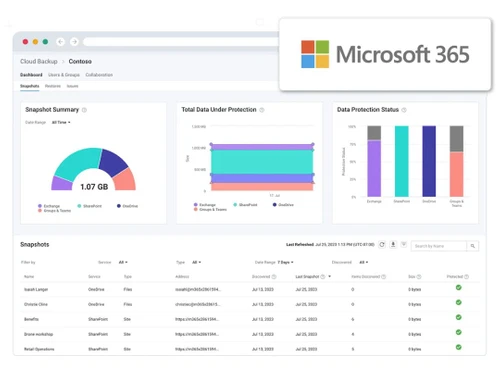Click the Last Snapshot sort arrow
This screenshot has height=375, width=500.
[x=330, y=277]
